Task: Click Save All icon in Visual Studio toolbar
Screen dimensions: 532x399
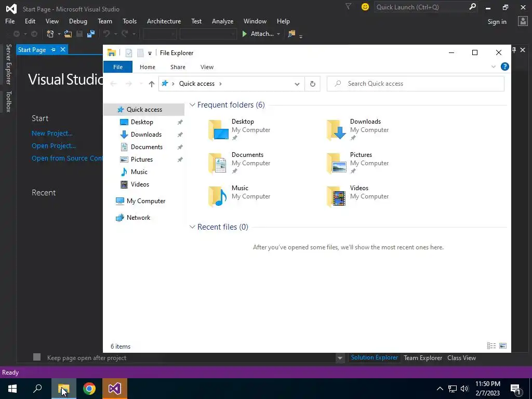Action: [90, 34]
